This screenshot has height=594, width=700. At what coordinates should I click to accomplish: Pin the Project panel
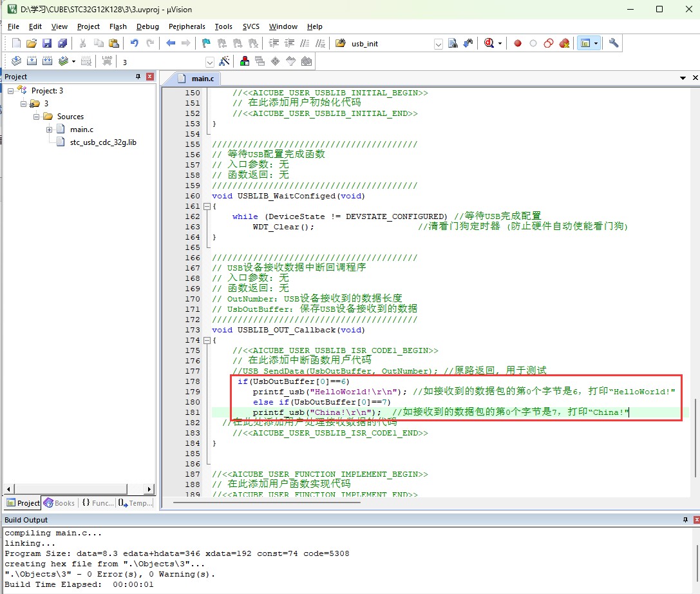click(138, 77)
